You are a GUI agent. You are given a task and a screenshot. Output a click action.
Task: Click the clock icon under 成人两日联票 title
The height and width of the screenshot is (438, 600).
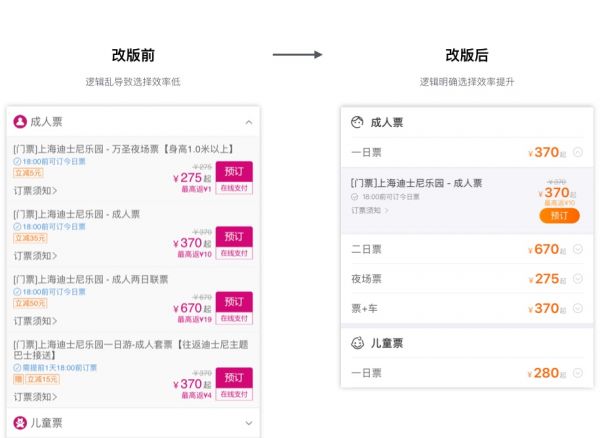point(17,292)
